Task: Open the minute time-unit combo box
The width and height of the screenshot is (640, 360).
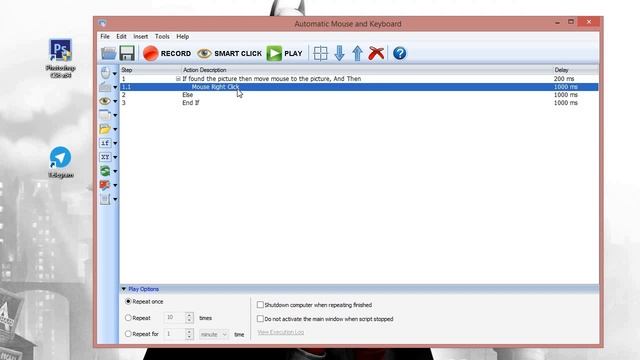Action: click(213, 334)
